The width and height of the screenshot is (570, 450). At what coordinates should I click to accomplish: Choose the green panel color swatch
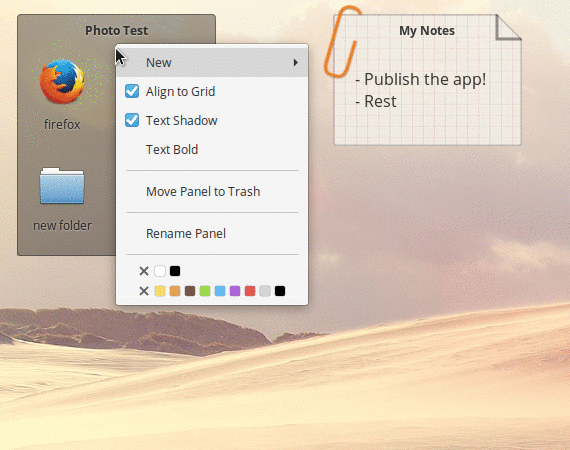click(x=205, y=291)
